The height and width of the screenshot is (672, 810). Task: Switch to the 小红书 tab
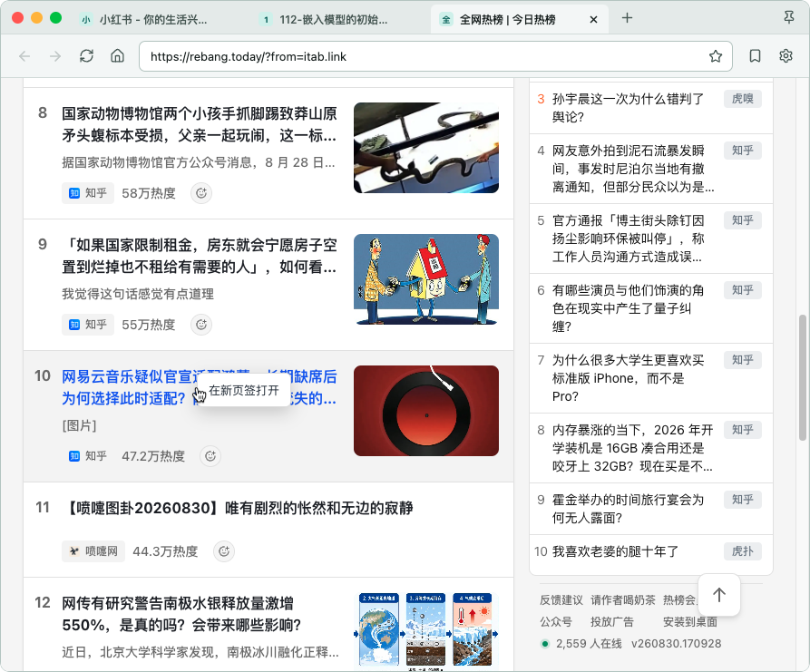pos(144,20)
